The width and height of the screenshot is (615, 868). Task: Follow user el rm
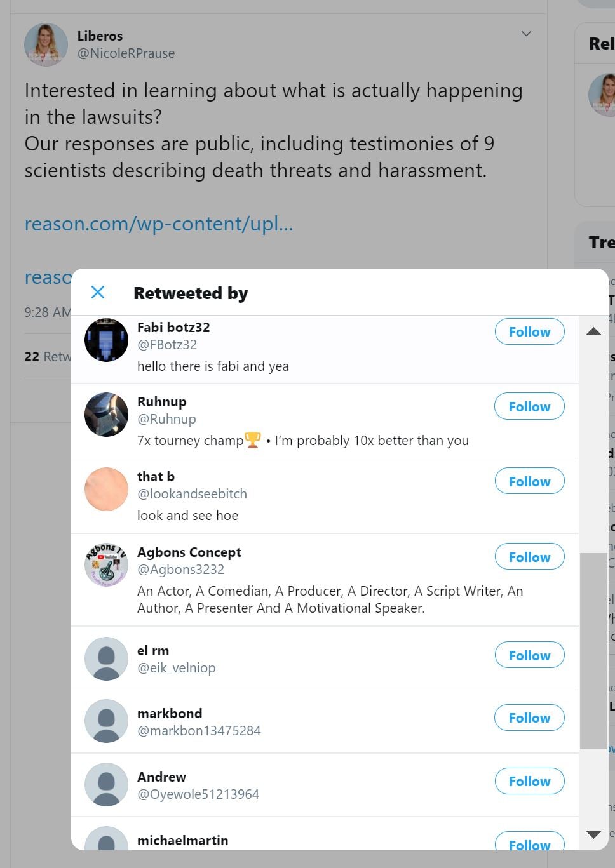pyautogui.click(x=529, y=656)
